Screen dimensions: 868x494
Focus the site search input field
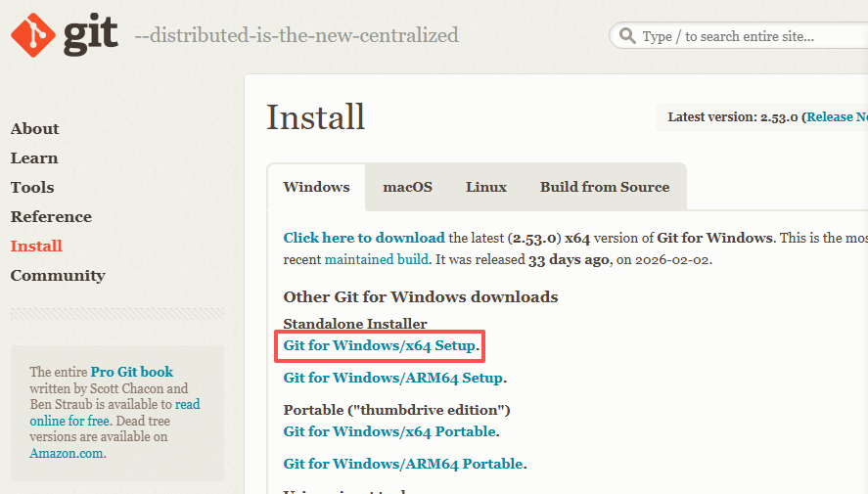pos(739,36)
